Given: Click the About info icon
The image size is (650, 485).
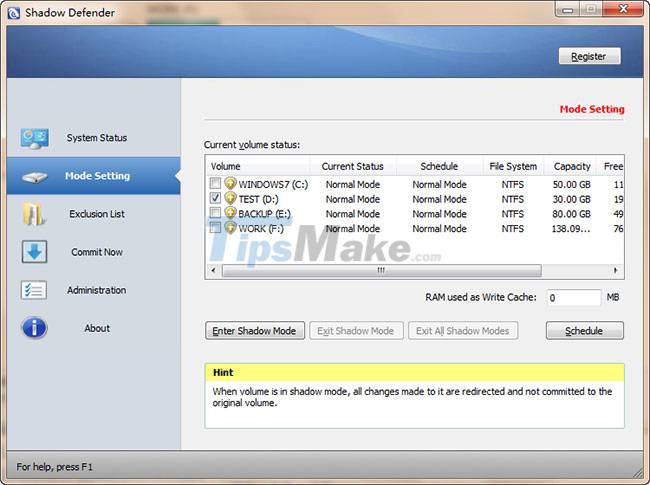Looking at the screenshot, I should click(34, 328).
